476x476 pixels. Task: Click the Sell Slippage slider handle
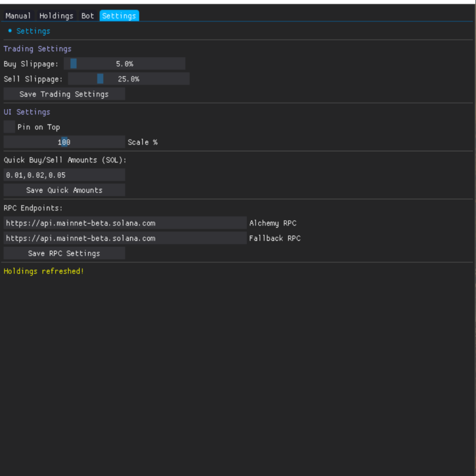point(100,79)
